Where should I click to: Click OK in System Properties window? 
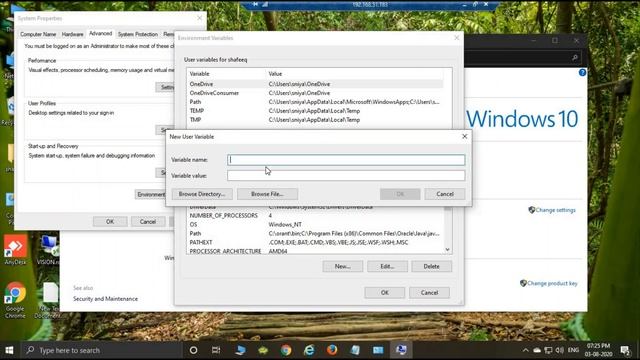110,222
